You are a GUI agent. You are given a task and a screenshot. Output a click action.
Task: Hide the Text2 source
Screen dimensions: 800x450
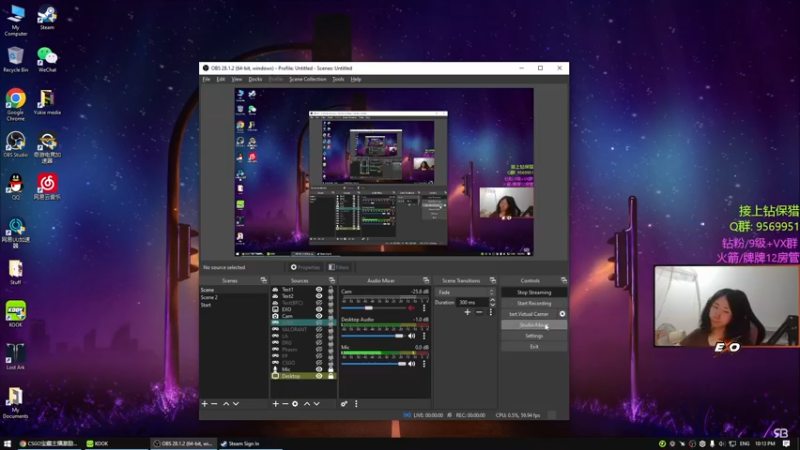tap(319, 296)
